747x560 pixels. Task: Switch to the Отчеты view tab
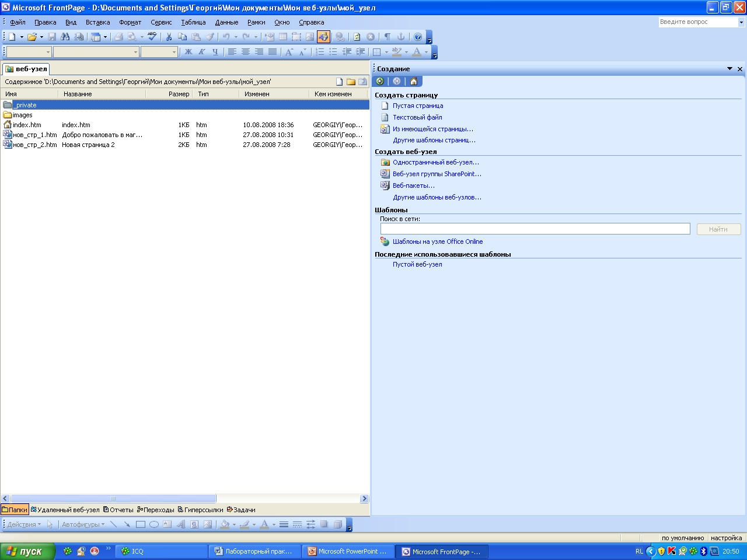[x=118, y=510]
